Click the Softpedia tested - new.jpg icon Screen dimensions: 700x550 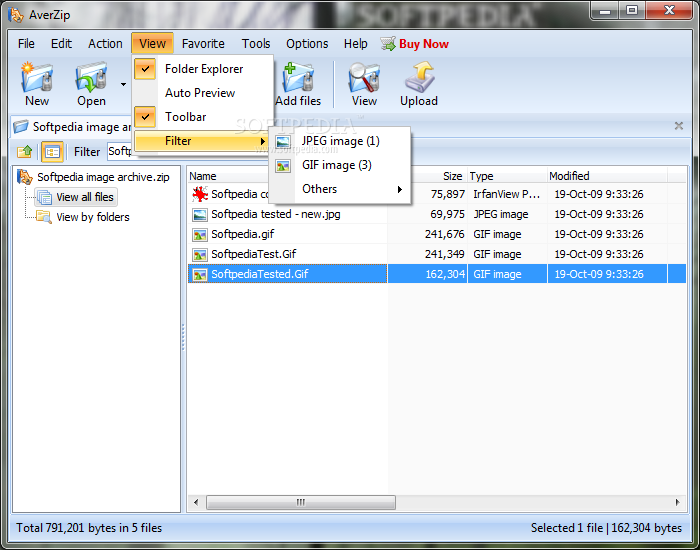pyautogui.click(x=200, y=215)
